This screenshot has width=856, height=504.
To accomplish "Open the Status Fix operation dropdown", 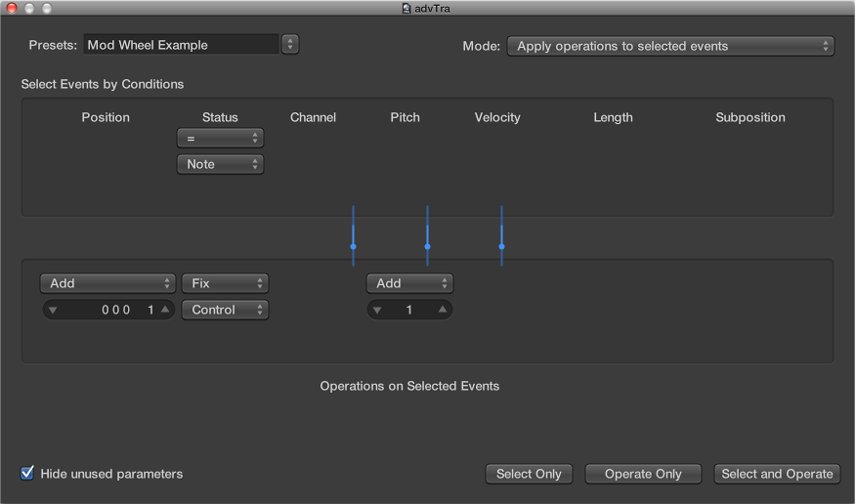I will [225, 283].
